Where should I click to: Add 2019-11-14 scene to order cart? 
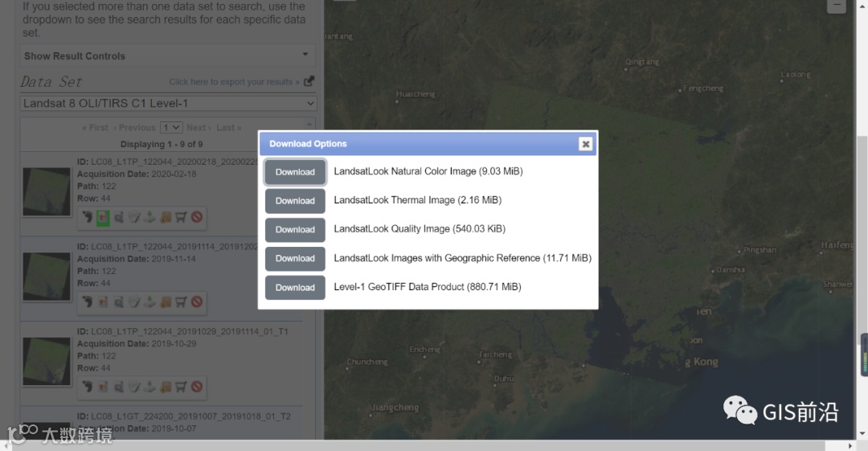tap(181, 302)
